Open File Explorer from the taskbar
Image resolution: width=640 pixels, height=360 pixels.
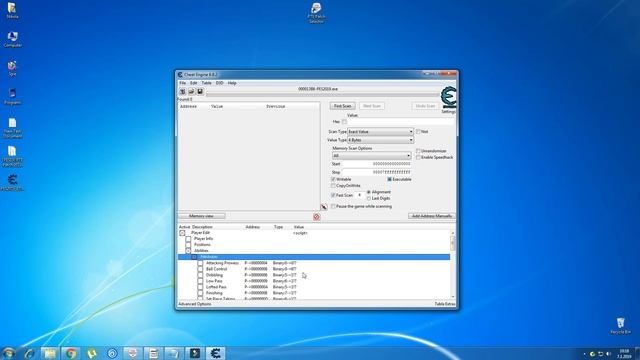click(x=50, y=353)
